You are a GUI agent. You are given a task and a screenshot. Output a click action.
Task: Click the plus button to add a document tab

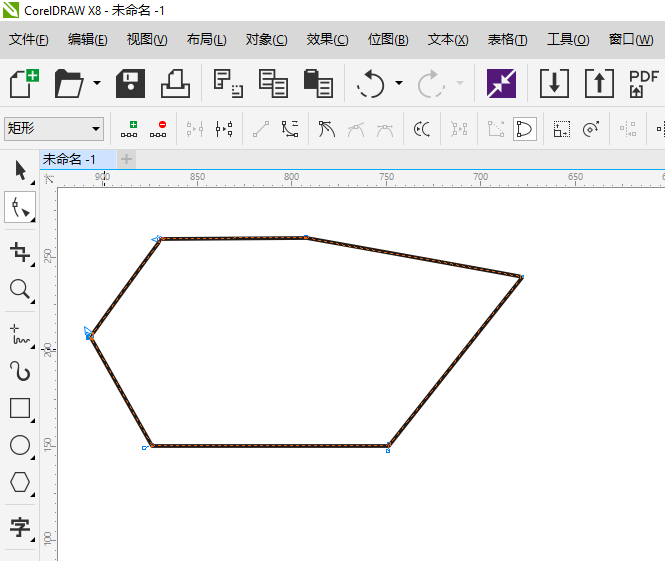[126, 159]
